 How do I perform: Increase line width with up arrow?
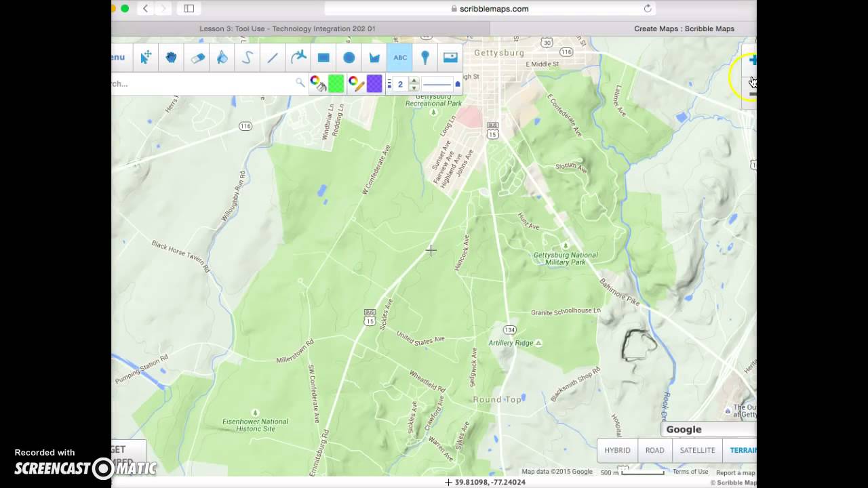414,80
